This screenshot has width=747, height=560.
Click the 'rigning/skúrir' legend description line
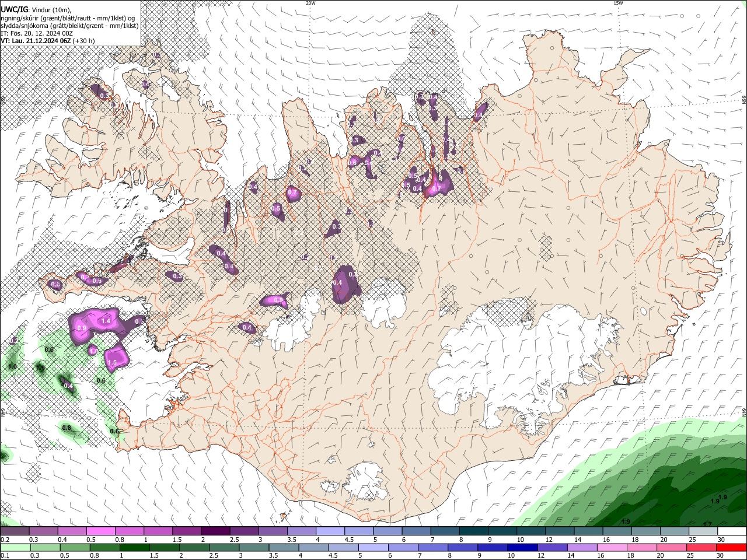point(68,18)
